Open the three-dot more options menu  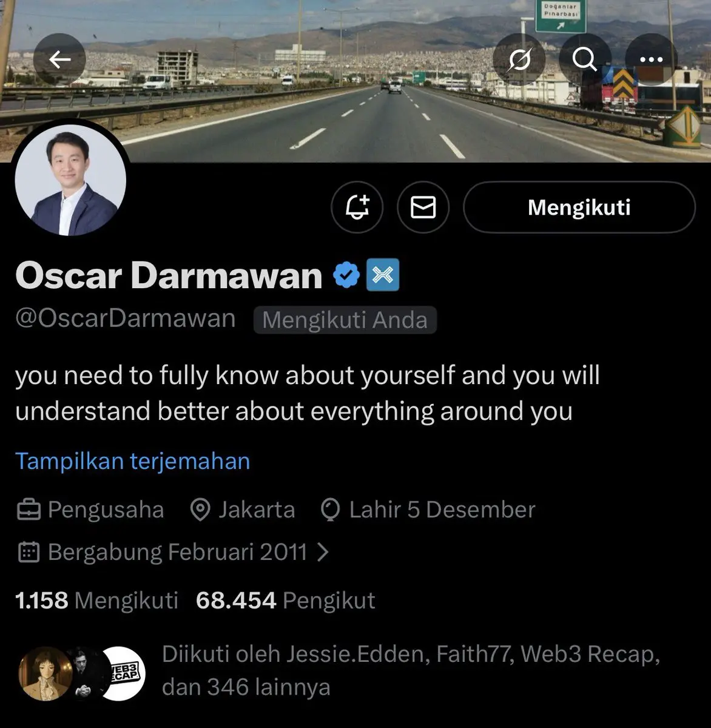(652, 59)
